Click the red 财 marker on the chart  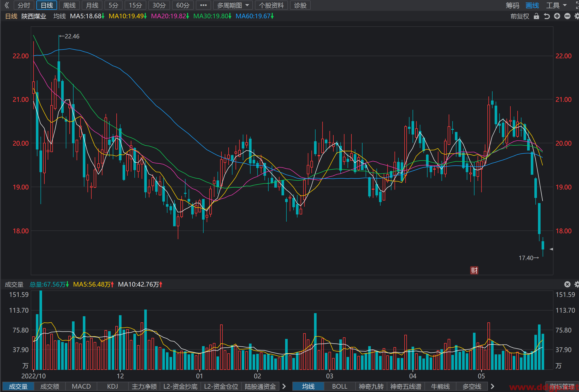(x=474, y=270)
